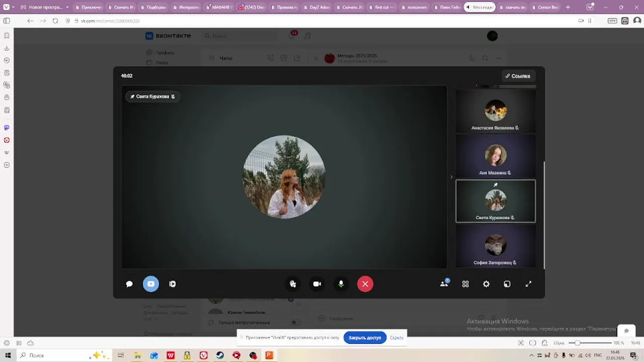Click the pinned Света Куражова name label
Image resolution: width=644 pixels, height=362 pixels.
tap(152, 97)
